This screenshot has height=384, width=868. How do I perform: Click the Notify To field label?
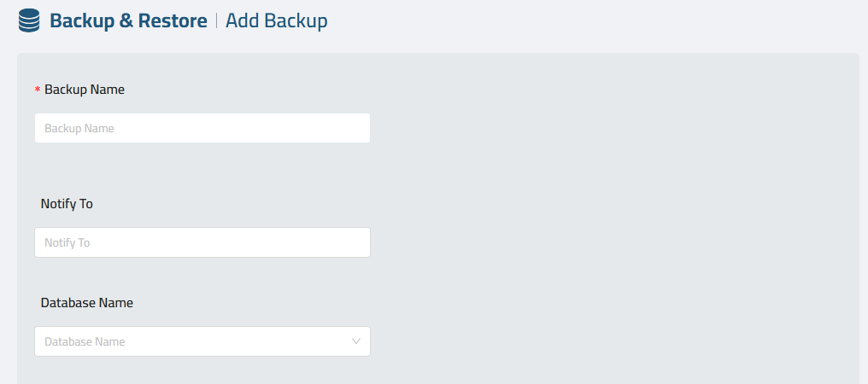67,204
